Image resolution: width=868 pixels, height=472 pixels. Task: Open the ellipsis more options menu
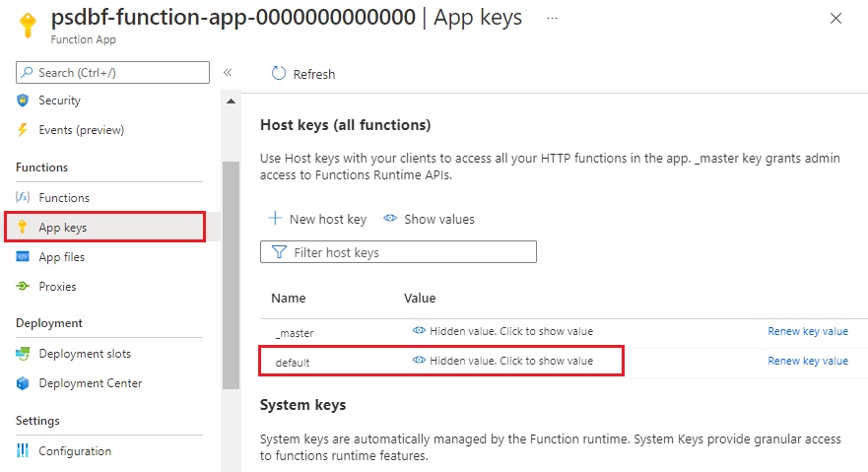552,19
